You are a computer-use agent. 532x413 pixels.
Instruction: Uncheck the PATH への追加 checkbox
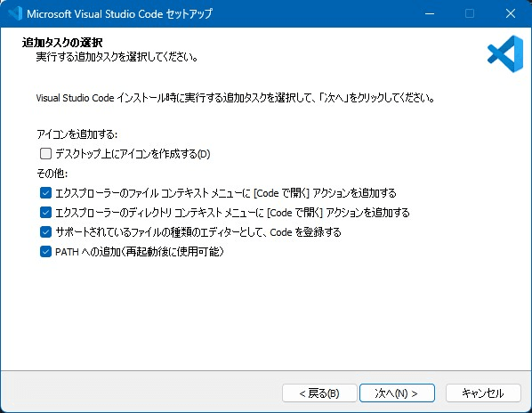[45, 252]
